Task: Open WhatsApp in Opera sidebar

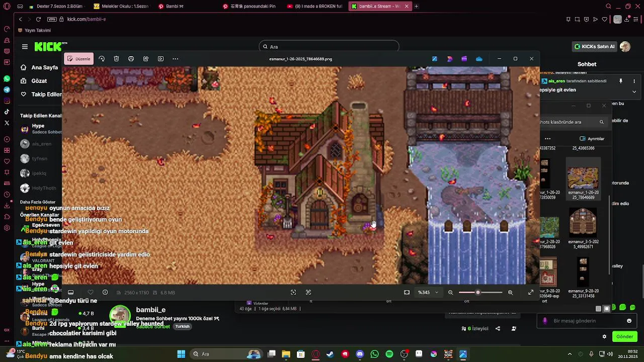Action: coord(7,79)
